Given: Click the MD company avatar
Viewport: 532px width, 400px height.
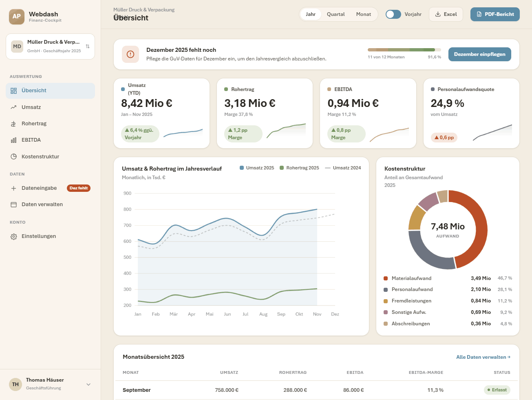Looking at the screenshot, I should [17, 47].
